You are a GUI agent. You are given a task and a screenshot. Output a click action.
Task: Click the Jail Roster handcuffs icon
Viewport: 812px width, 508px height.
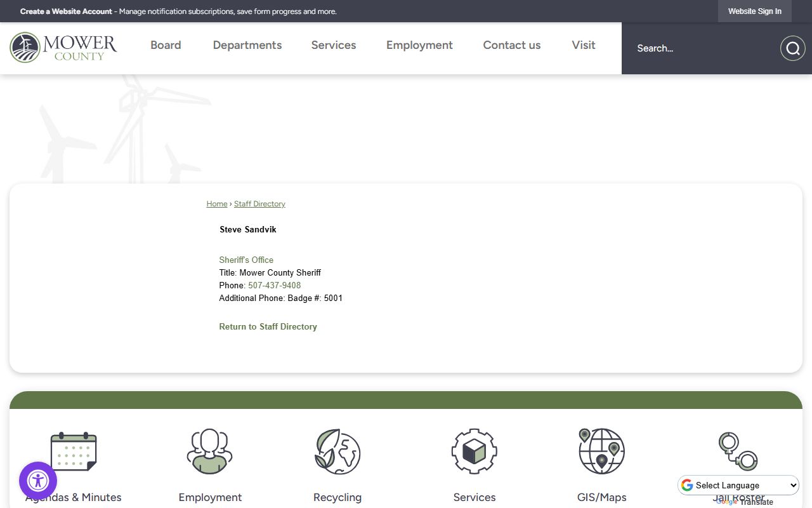tap(738, 451)
